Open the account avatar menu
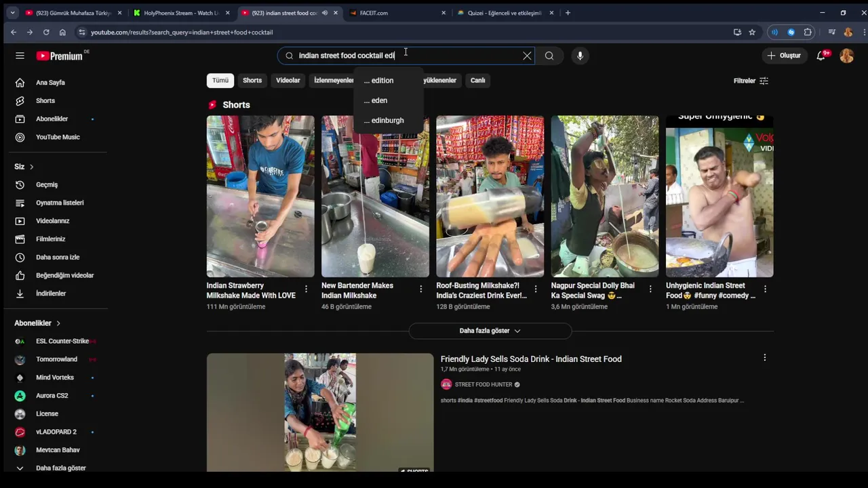868x488 pixels. coord(846,56)
